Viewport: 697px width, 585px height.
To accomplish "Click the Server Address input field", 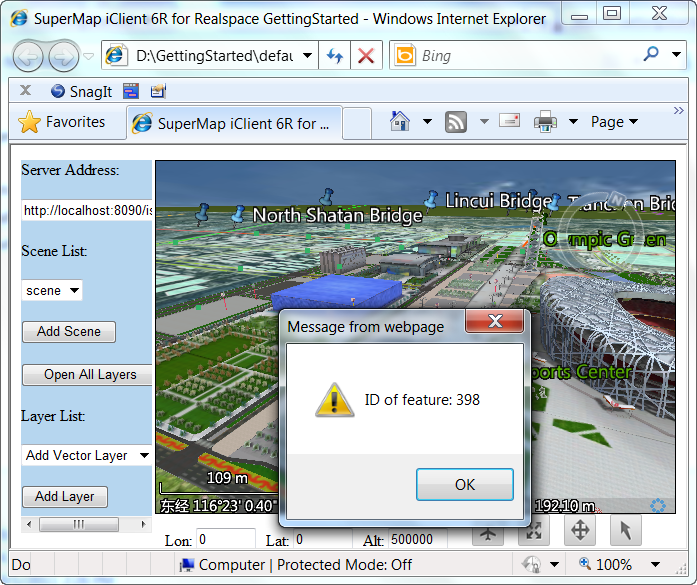I will 87,210.
